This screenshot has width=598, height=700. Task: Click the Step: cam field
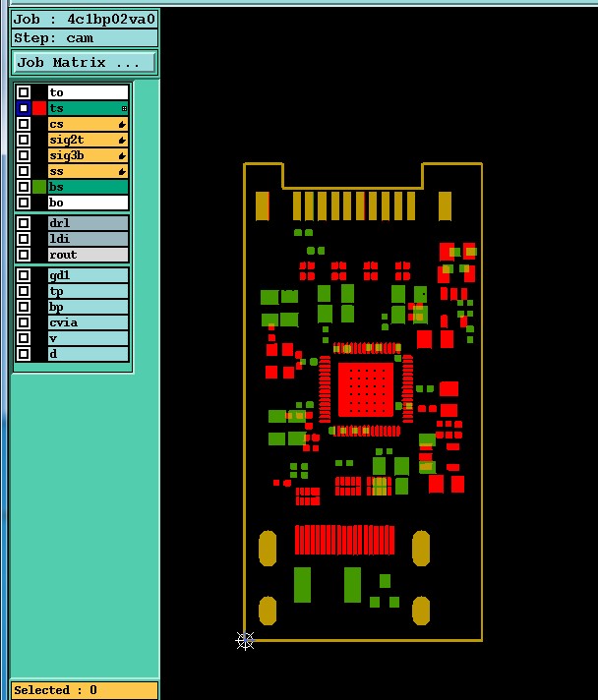click(85, 38)
